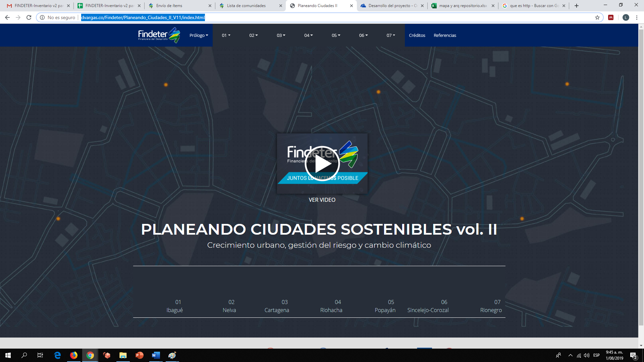The height and width of the screenshot is (362, 644).
Task: Open Firefox from the taskbar
Action: click(x=74, y=355)
